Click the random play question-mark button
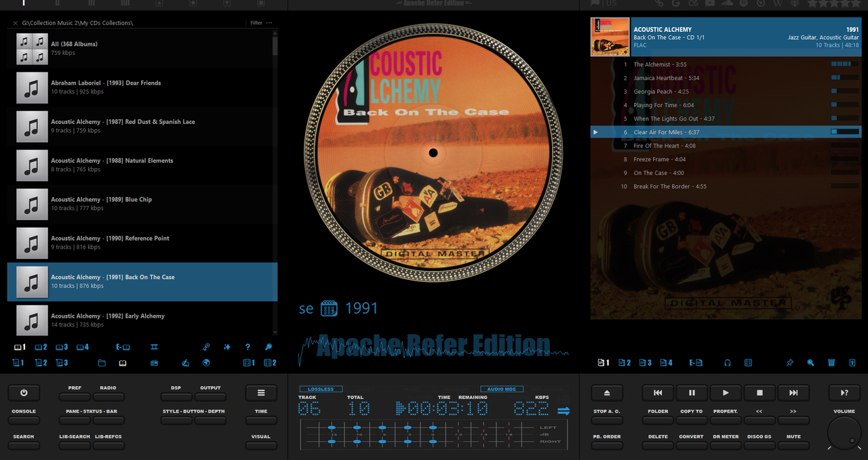 tap(844, 392)
